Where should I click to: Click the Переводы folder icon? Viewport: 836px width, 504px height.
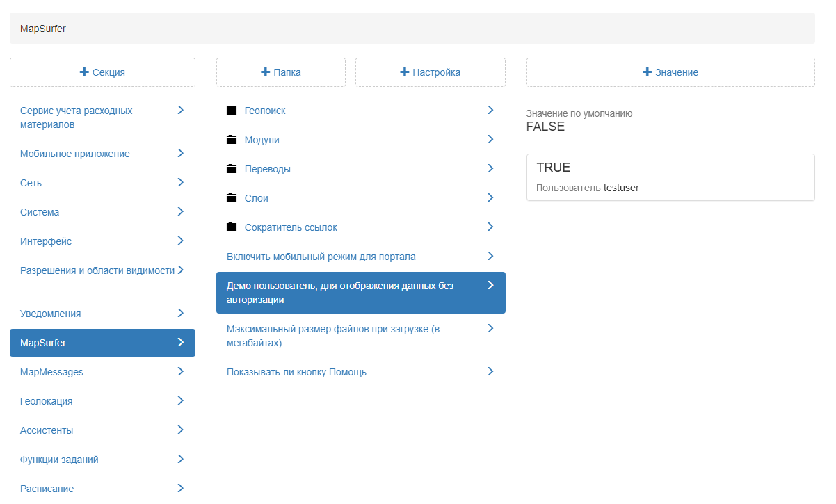[232, 169]
